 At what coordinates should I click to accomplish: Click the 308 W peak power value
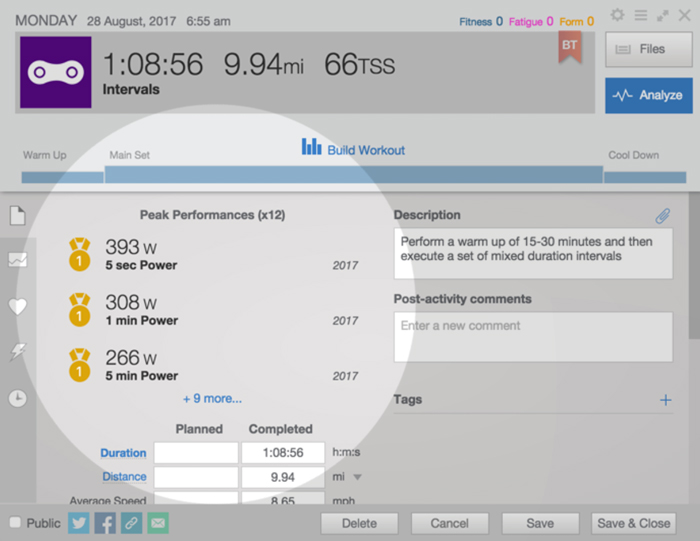[x=131, y=302]
